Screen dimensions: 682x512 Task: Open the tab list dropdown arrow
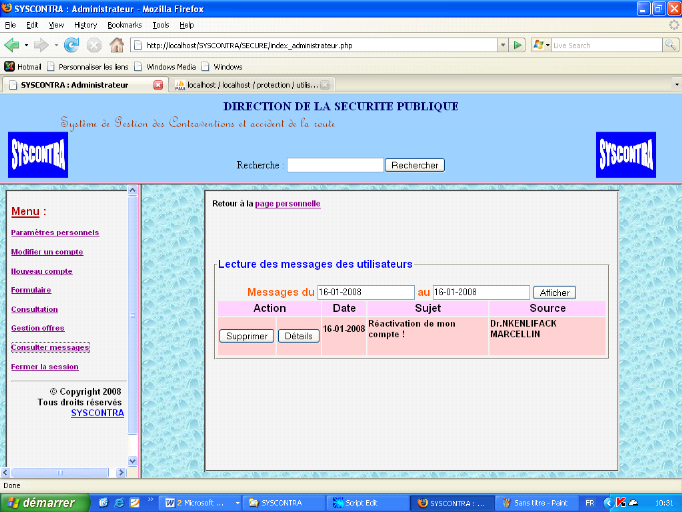click(x=674, y=85)
